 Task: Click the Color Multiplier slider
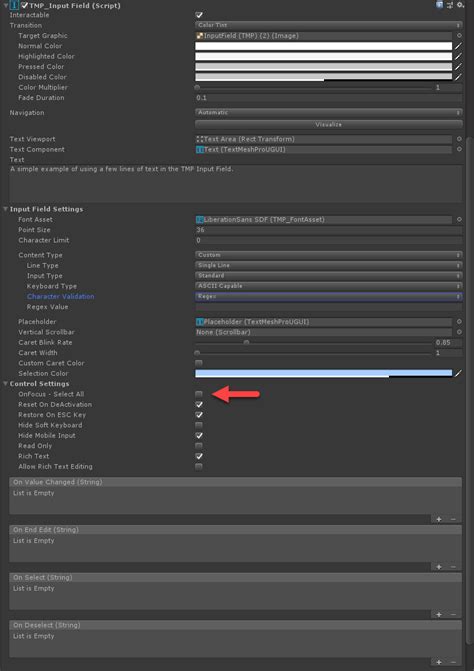click(x=313, y=87)
